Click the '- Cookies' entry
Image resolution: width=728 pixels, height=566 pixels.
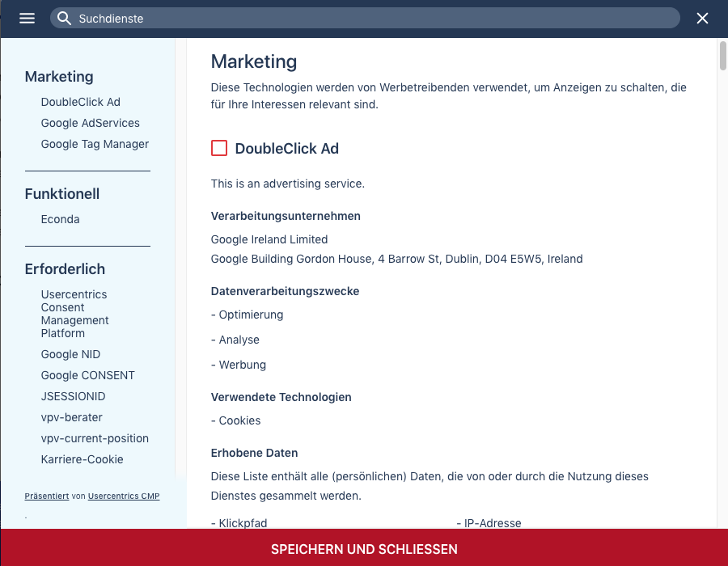236,420
